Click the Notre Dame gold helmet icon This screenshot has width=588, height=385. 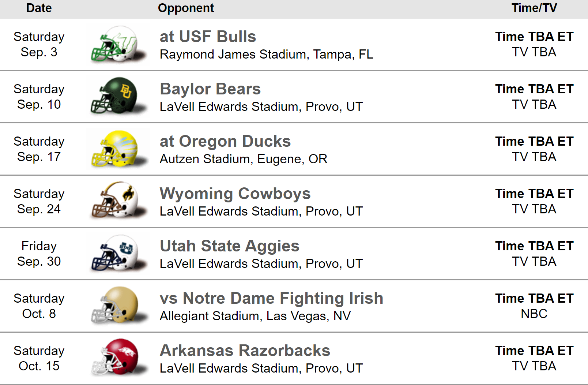[118, 306]
